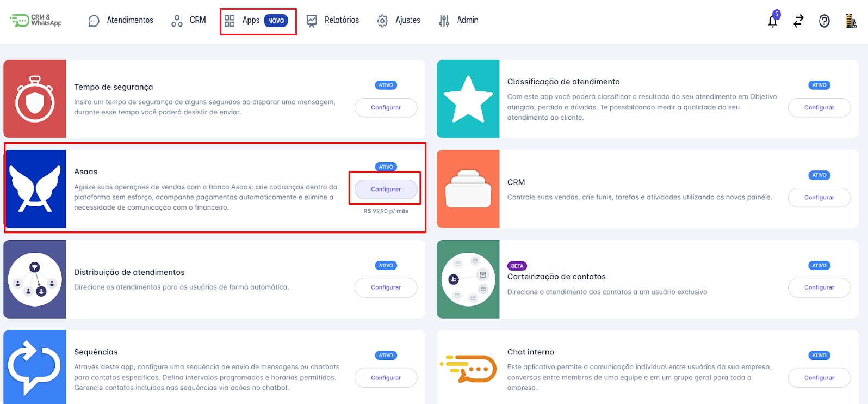Configure the Chat interno app
The width and height of the screenshot is (868, 404).
point(819,377)
